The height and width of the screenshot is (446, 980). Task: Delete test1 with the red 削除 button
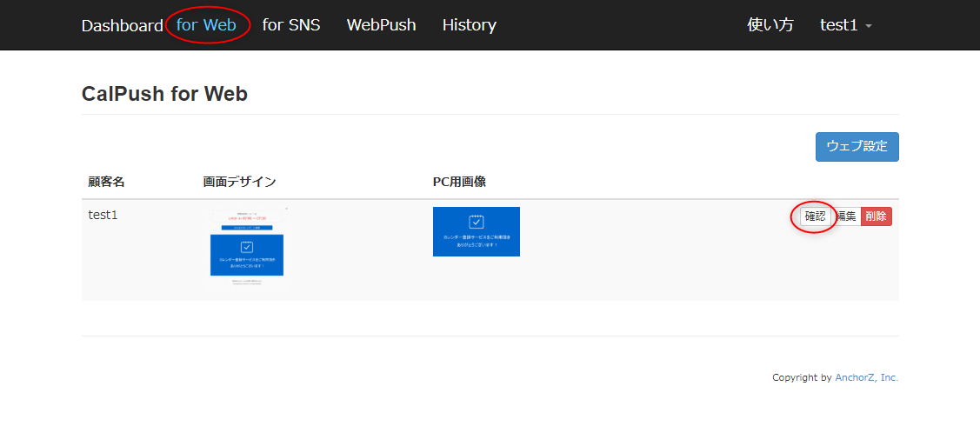click(x=876, y=216)
